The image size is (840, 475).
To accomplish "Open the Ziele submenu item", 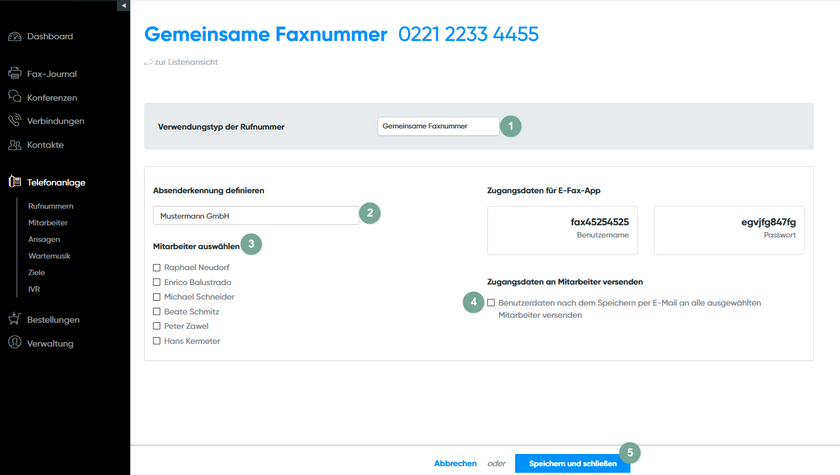I will tap(36, 273).
